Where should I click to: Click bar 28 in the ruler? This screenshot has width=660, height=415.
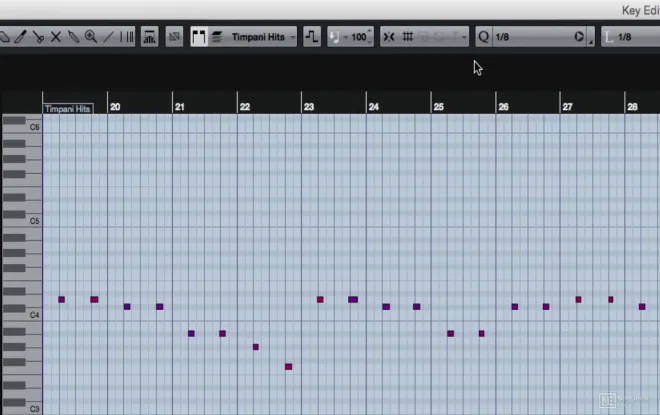point(632,107)
